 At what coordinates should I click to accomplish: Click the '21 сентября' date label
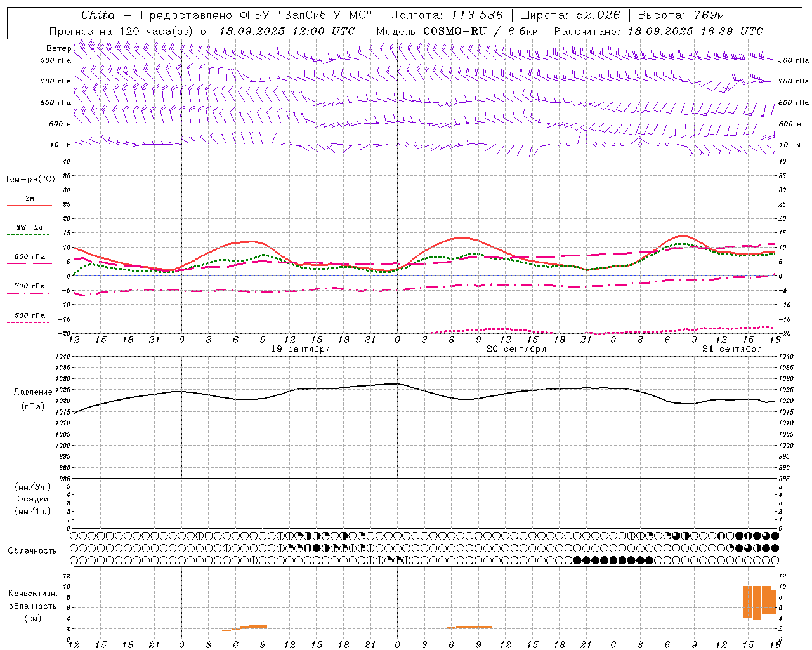732,349
